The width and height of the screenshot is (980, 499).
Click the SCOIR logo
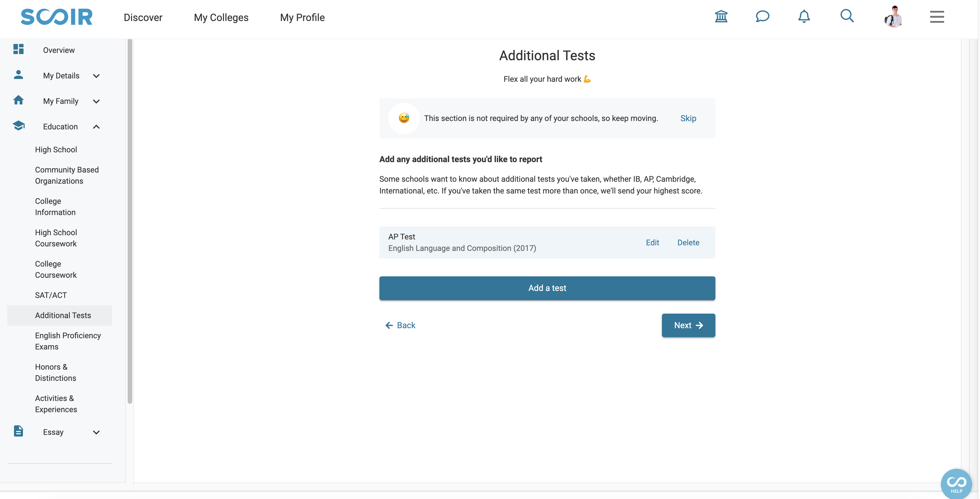tap(56, 17)
